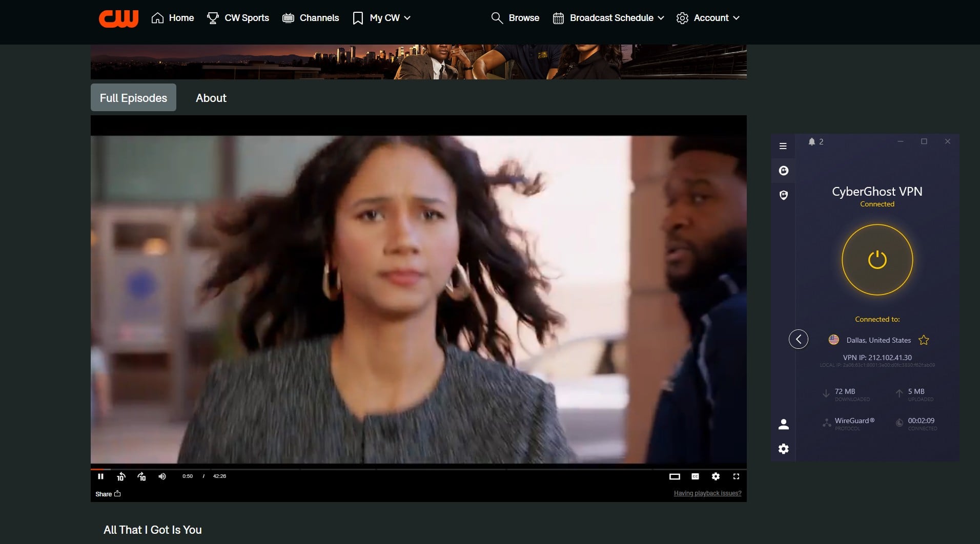The height and width of the screenshot is (544, 980).
Task: Open the Channels page
Action: coord(311,18)
